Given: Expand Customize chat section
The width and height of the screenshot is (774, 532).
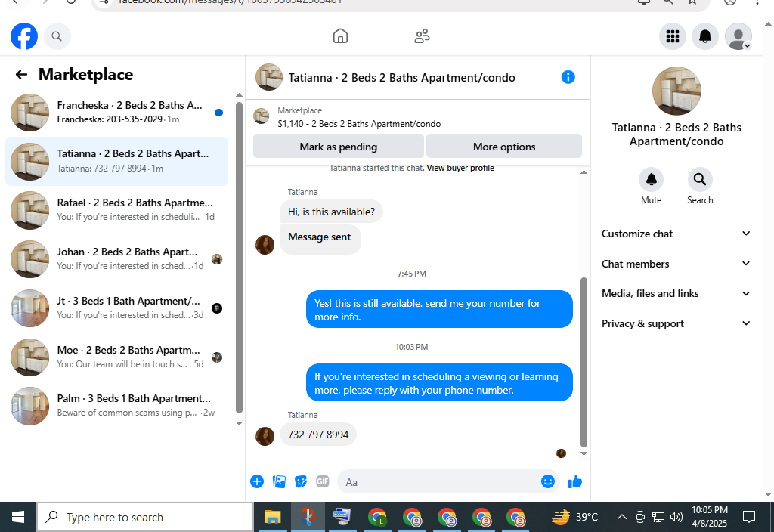Looking at the screenshot, I should click(676, 234).
